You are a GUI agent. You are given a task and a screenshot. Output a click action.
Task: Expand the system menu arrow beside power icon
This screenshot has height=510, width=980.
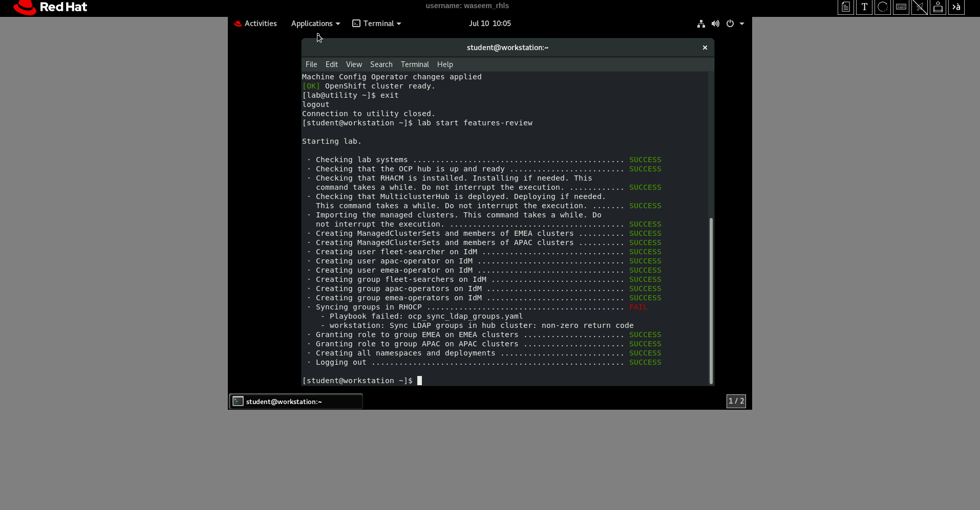742,24
